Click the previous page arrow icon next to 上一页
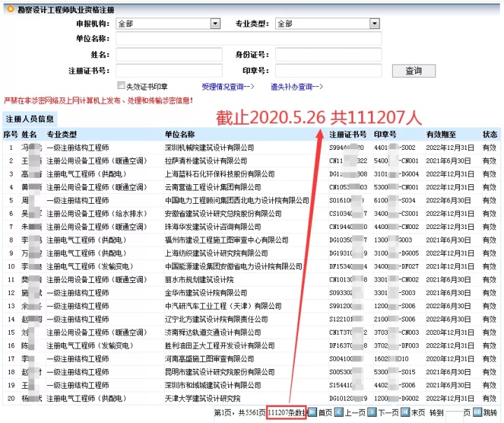 339,412
